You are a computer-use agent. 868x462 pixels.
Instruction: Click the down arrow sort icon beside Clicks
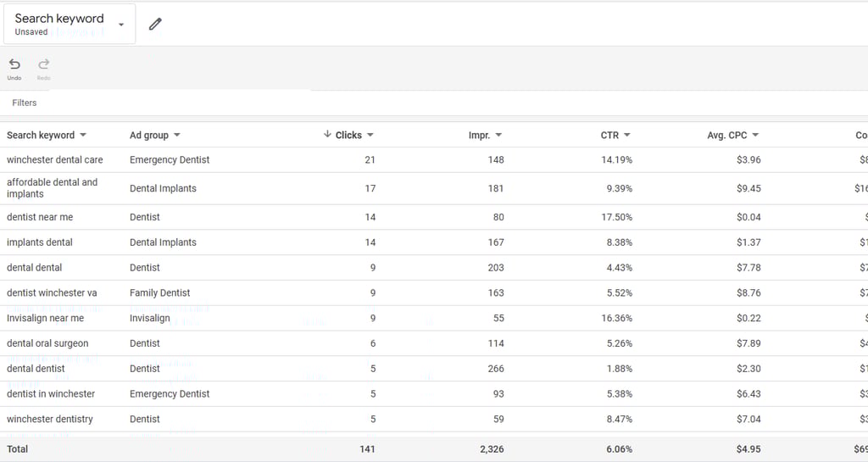[327, 135]
